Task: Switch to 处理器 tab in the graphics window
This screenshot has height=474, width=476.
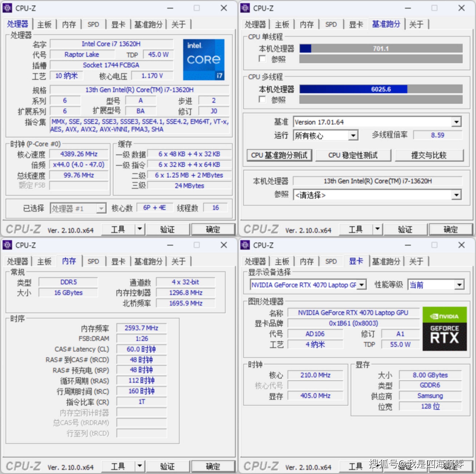Action: pos(255,261)
